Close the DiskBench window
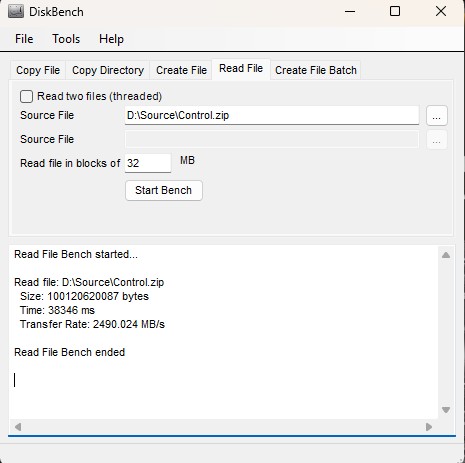Image resolution: width=465 pixels, height=463 pixels. pos(441,12)
